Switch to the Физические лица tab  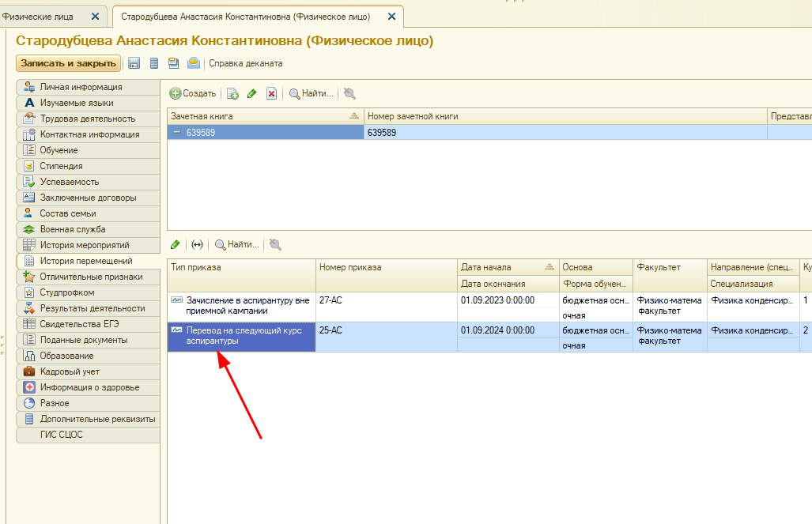coord(40,16)
